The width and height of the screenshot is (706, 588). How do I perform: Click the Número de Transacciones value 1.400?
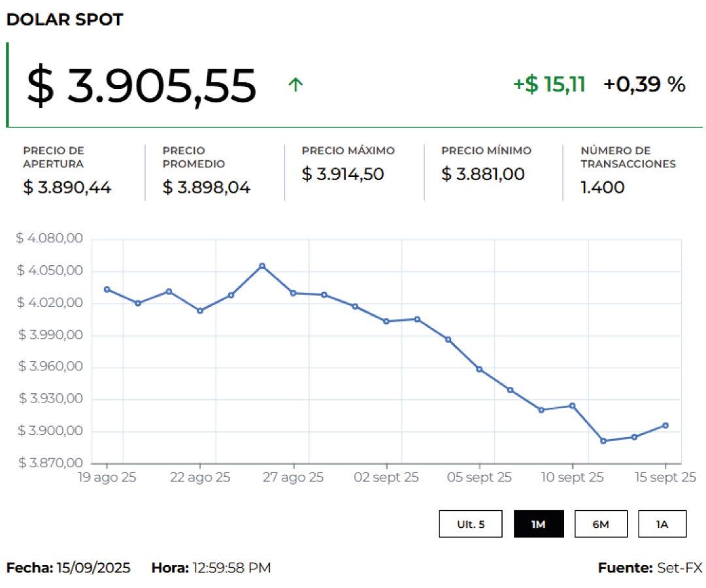click(x=603, y=188)
